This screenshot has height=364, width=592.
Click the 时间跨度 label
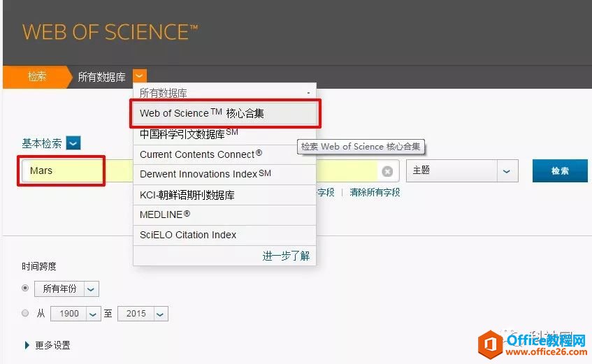pos(39,266)
